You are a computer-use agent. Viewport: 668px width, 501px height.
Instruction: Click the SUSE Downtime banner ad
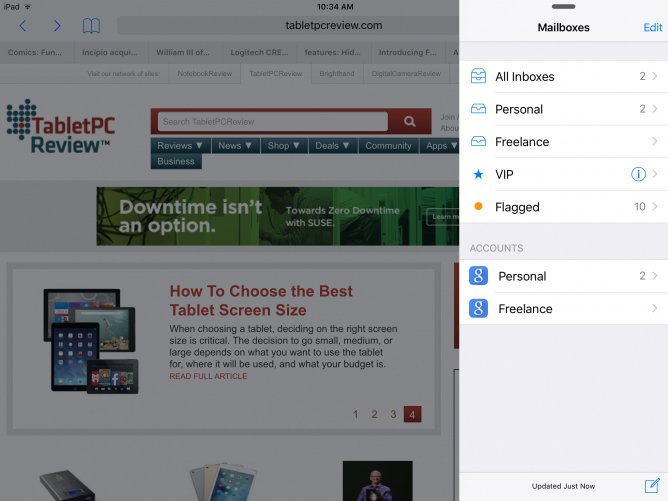point(278,216)
